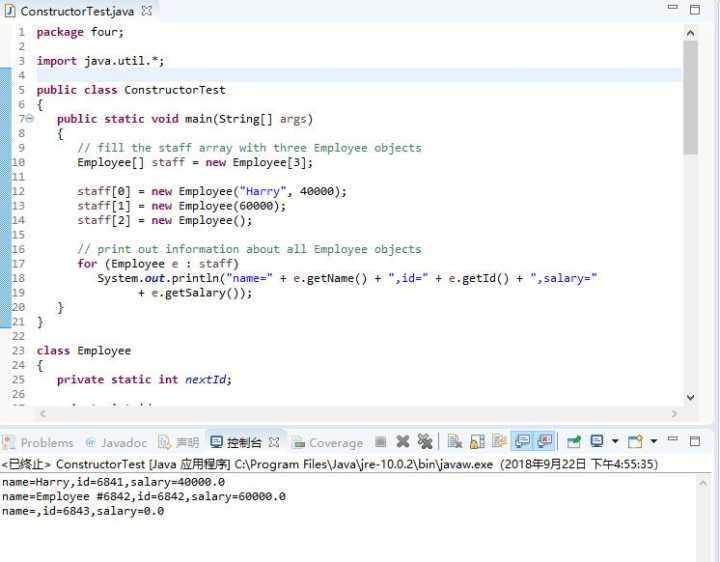Click 'Employee(60000)' on line 13
The height and width of the screenshot is (562, 720).
[x=229, y=206]
